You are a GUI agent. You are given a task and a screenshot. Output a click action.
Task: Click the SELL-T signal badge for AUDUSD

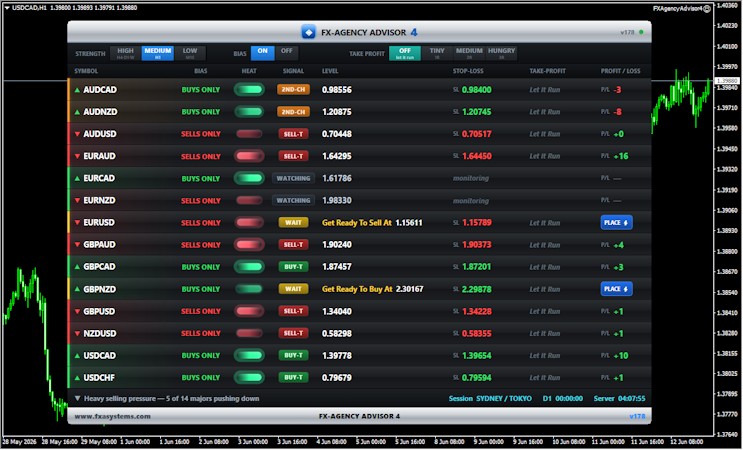293,134
